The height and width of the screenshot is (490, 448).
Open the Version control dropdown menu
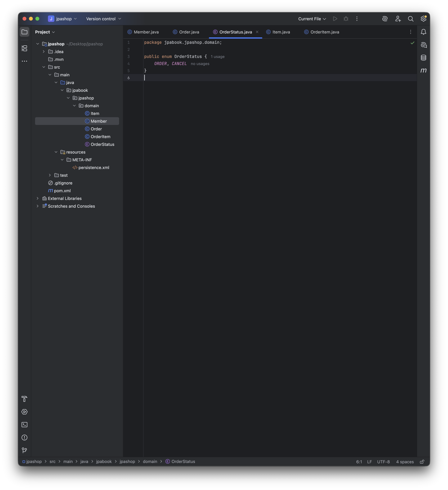pos(103,19)
